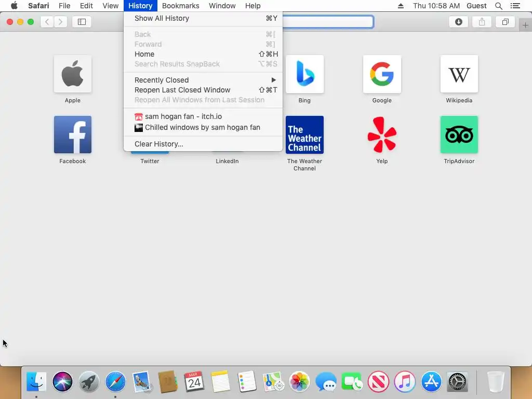
Task: Open The Weather Channel tile
Action: pyautogui.click(x=304, y=135)
